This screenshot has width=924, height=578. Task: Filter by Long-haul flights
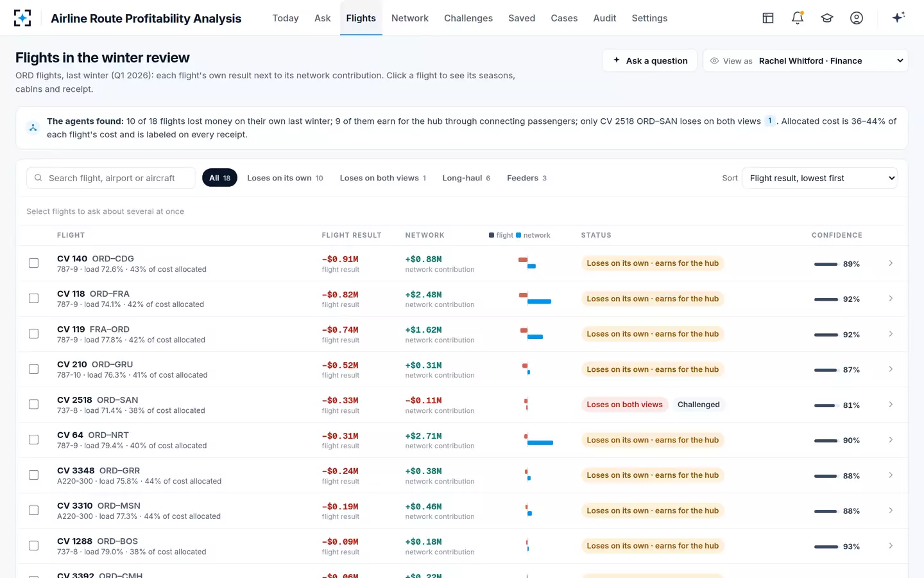(466, 178)
